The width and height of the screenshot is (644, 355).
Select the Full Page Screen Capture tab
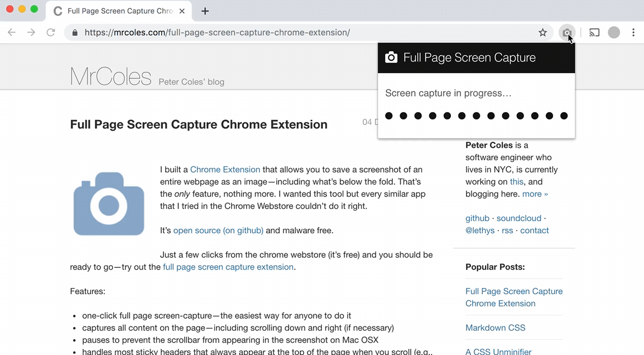119,11
